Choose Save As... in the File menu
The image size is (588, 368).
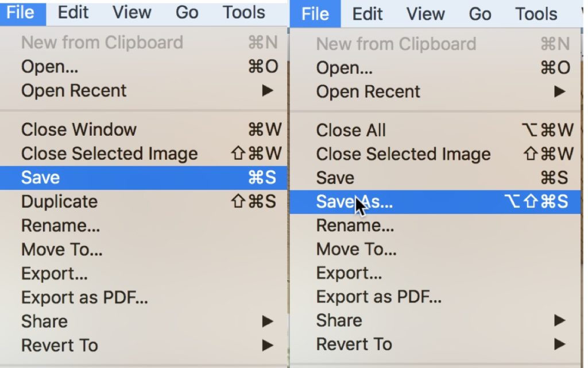[354, 202]
